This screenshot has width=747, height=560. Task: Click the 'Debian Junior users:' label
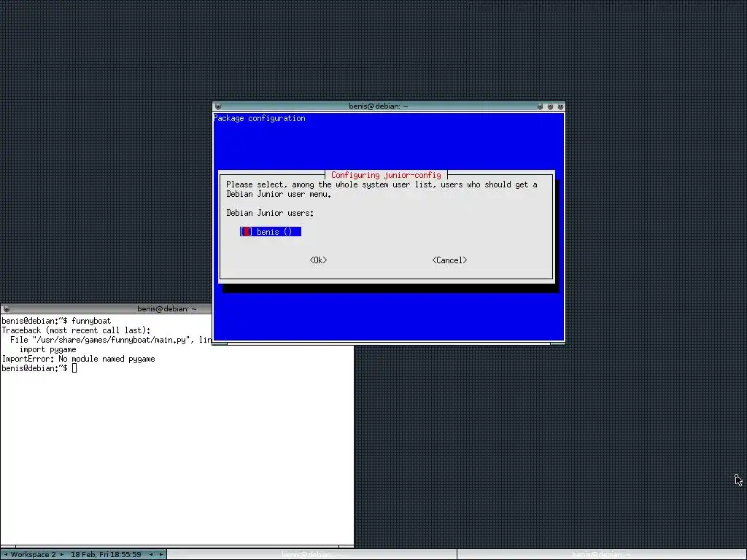pyautogui.click(x=270, y=213)
